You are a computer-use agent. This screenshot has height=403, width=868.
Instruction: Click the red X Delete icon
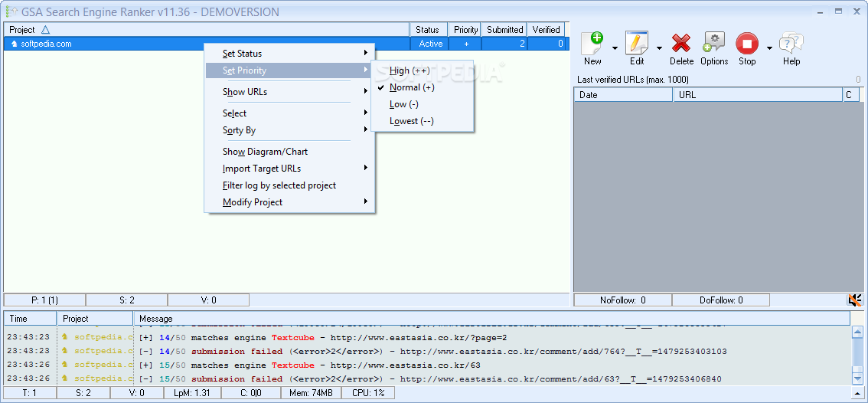coord(681,43)
